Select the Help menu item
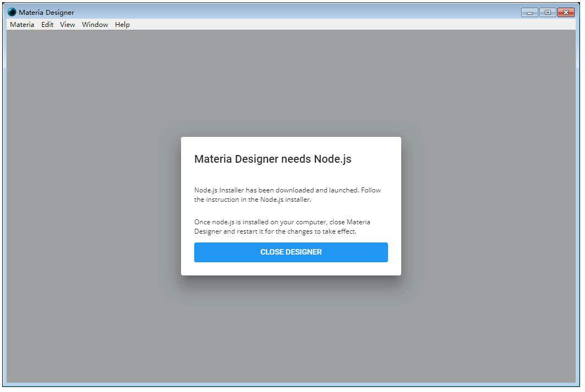The width and height of the screenshot is (585, 392). point(122,24)
